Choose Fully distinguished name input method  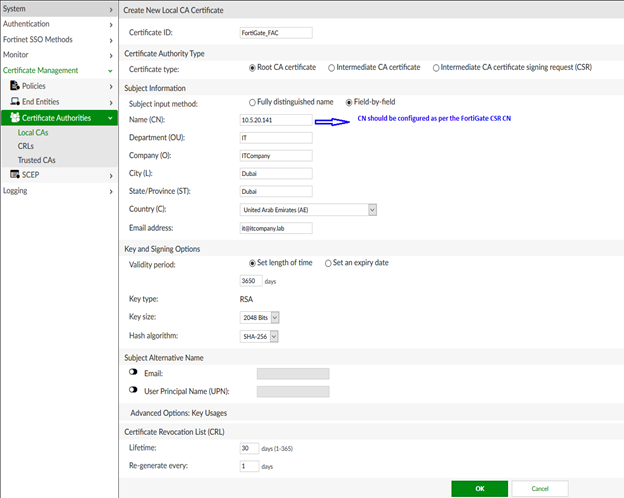pyautogui.click(x=252, y=102)
